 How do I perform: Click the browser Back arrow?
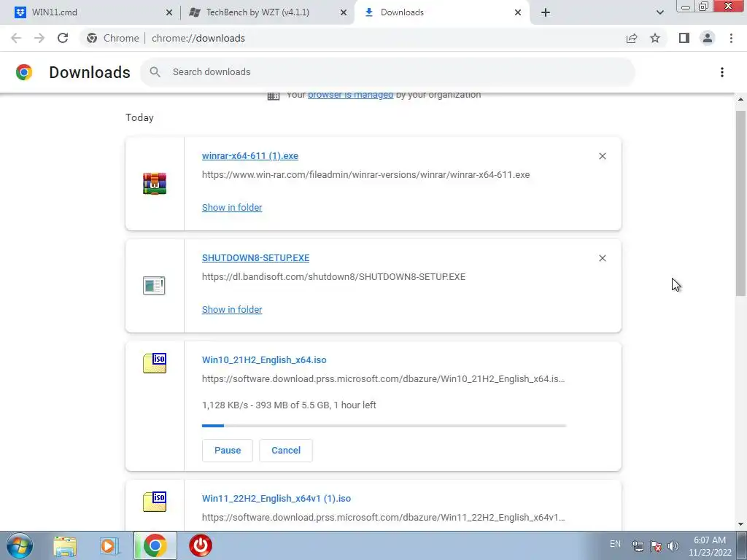click(x=16, y=38)
